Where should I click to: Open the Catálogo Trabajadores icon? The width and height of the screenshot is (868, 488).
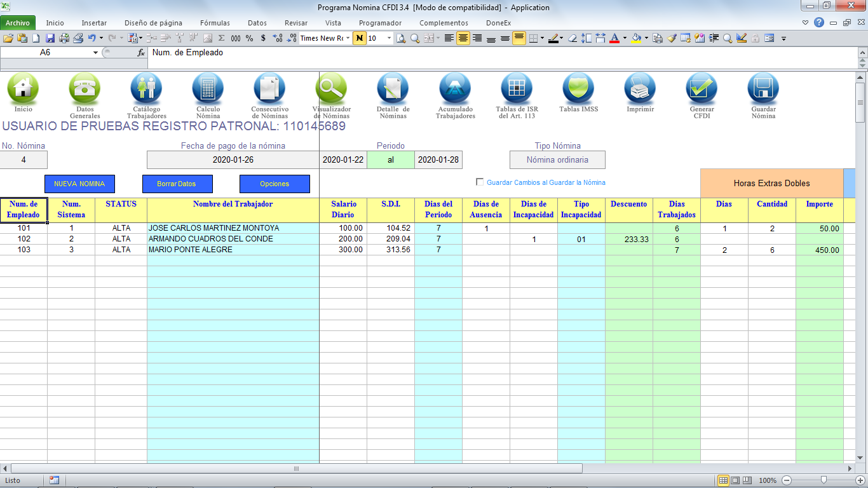[146, 89]
